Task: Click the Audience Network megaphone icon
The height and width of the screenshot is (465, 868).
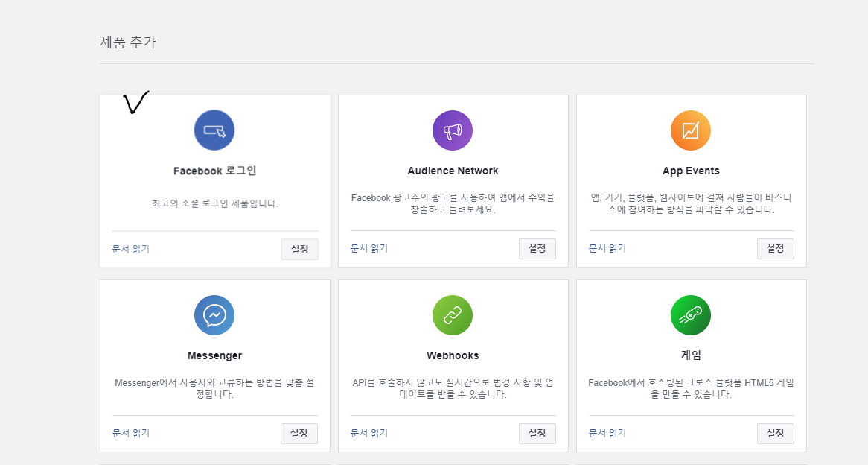Action: 453,130
